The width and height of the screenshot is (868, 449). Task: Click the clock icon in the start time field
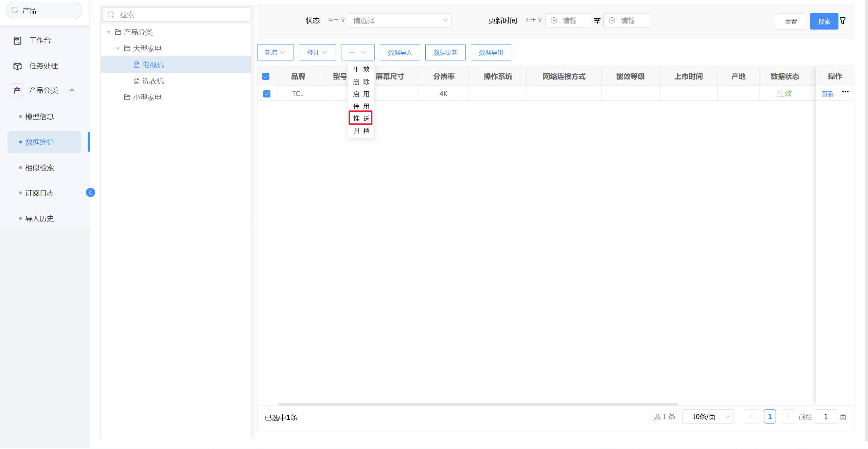554,21
